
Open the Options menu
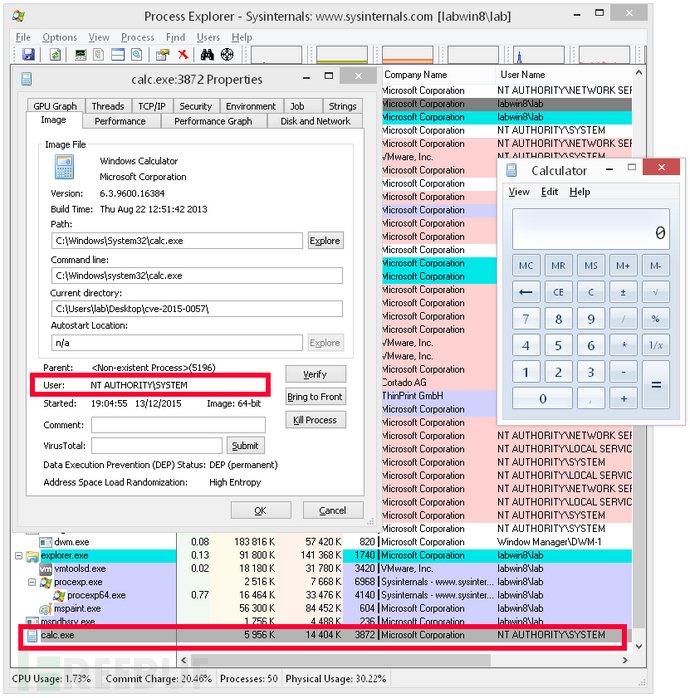(60, 37)
